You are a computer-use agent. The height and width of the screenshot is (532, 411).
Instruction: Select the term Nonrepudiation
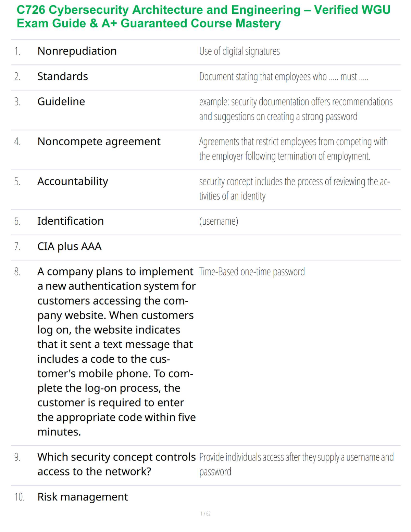click(77, 51)
